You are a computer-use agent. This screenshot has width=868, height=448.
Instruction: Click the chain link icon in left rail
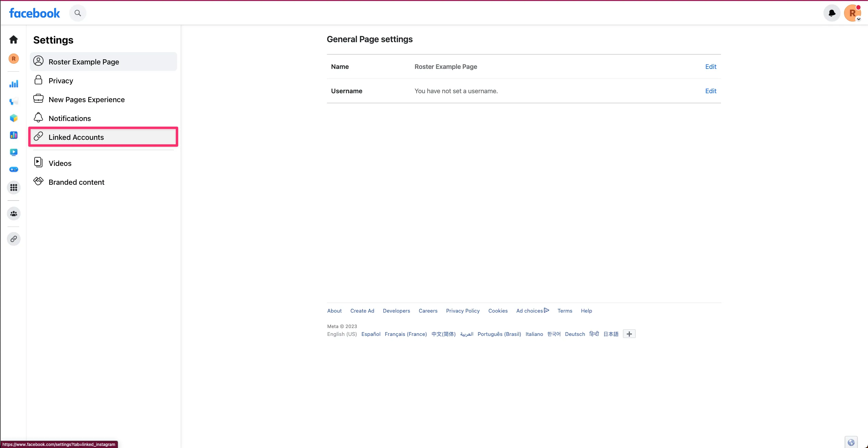(14, 239)
